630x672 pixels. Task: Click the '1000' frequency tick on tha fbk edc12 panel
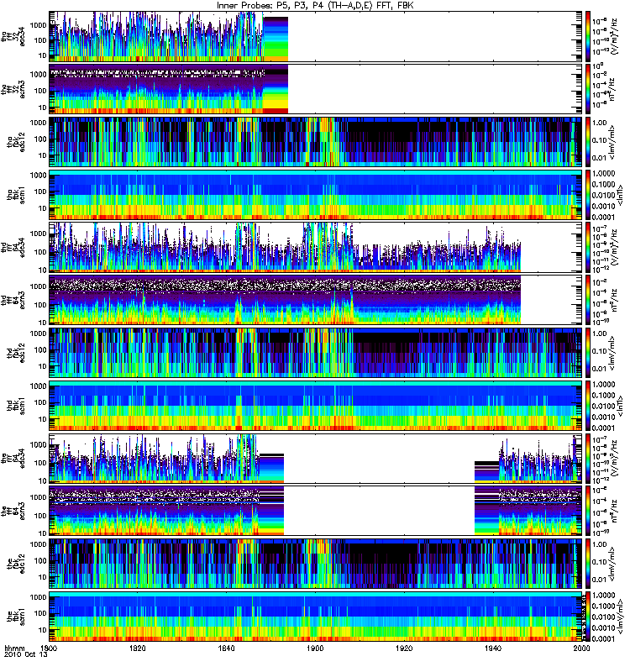tap(38, 123)
